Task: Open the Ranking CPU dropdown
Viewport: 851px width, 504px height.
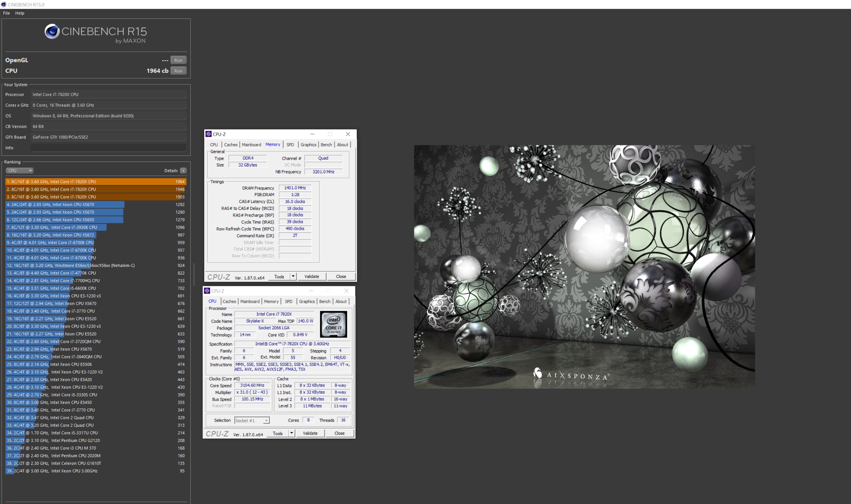Action: click(x=19, y=170)
